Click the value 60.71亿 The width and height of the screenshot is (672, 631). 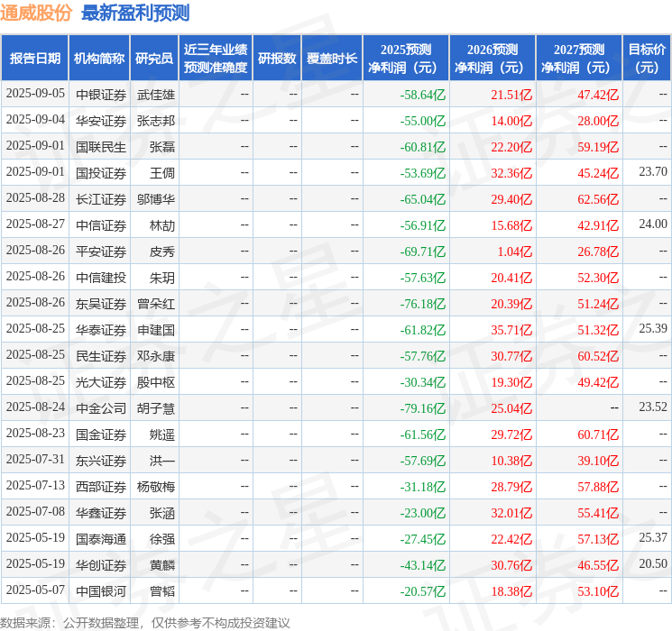pyautogui.click(x=598, y=434)
